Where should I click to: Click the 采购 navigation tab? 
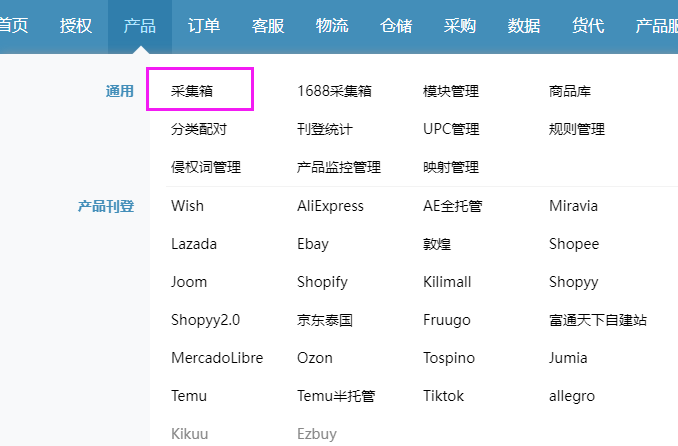pyautogui.click(x=460, y=26)
